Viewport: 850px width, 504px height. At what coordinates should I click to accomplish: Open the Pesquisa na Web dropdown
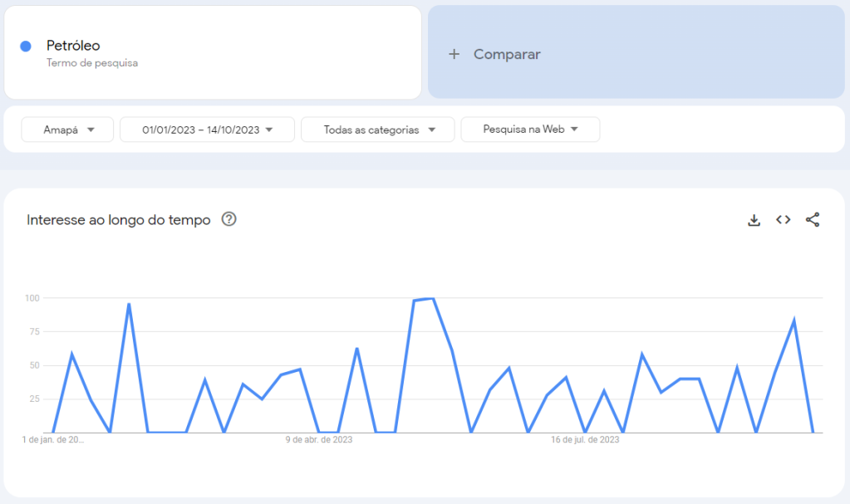[530, 130]
